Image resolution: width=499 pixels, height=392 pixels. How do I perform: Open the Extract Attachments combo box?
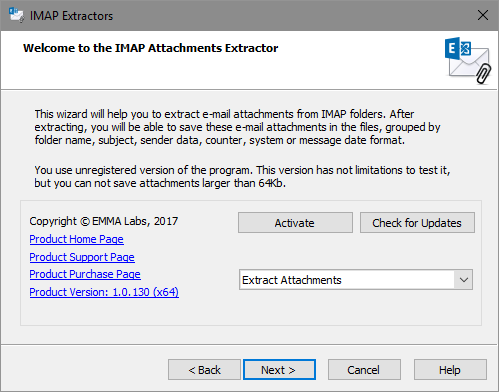tap(356, 280)
